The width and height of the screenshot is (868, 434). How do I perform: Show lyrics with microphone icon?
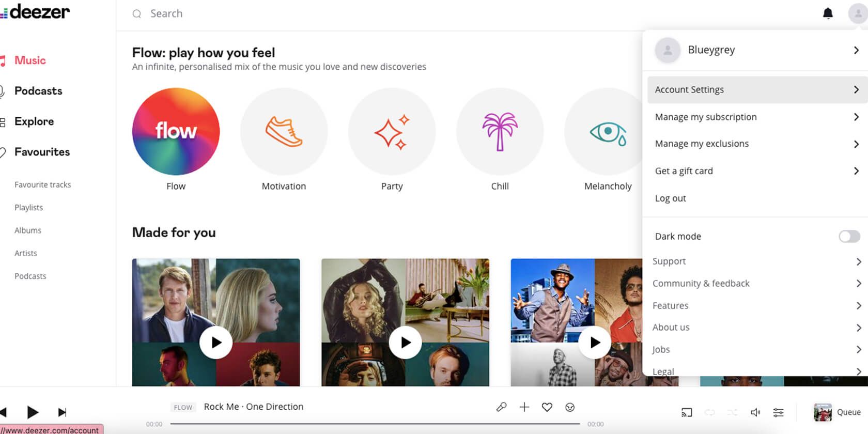[x=501, y=407]
